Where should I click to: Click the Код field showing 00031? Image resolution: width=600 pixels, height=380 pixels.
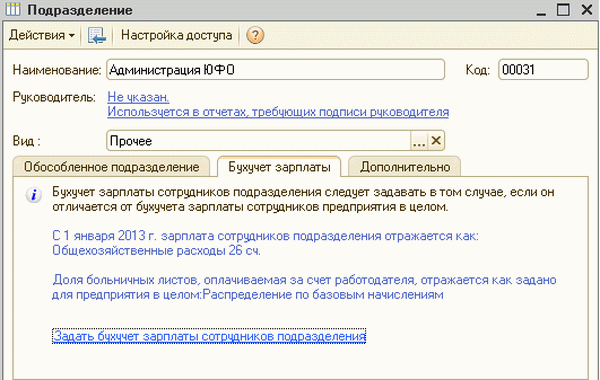[543, 70]
